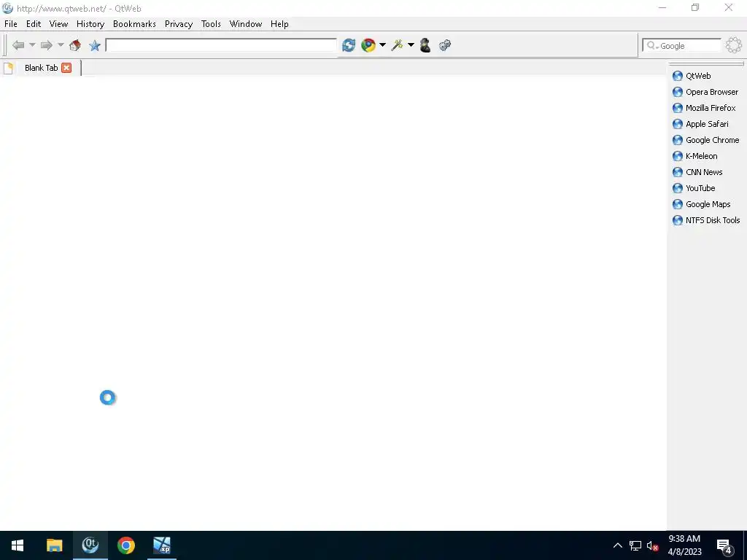This screenshot has height=560, width=747.
Task: Open File Explorer from taskbar
Action: (54, 545)
